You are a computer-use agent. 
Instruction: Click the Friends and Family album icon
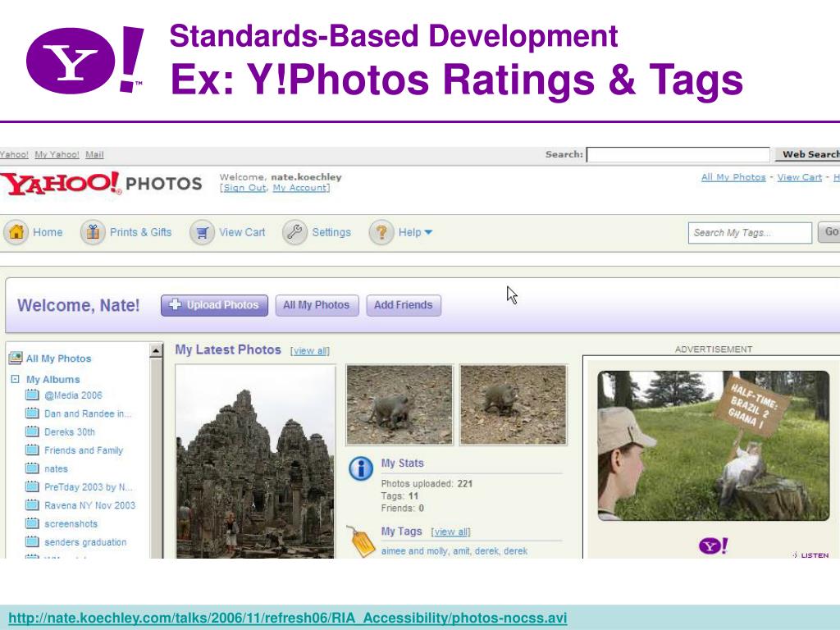pyautogui.click(x=32, y=450)
